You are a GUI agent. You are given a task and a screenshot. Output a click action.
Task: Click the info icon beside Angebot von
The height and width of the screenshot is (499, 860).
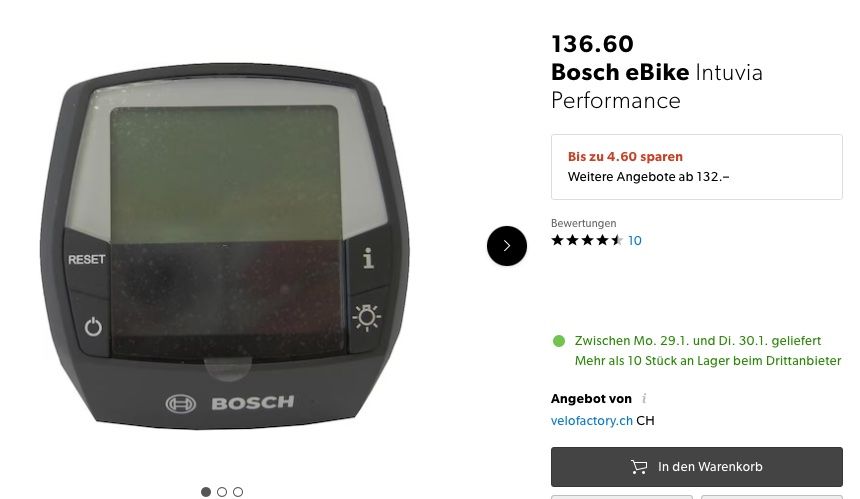click(644, 399)
